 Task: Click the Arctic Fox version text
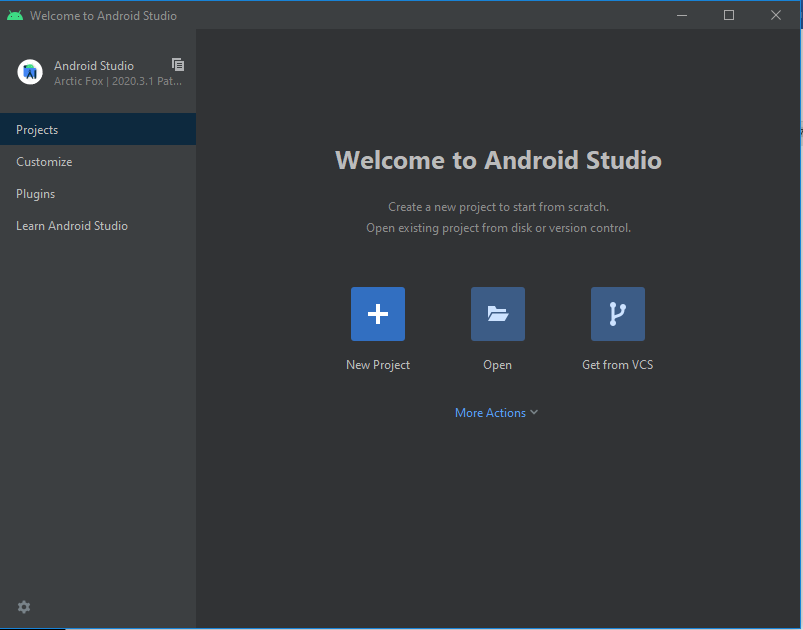pos(117,81)
